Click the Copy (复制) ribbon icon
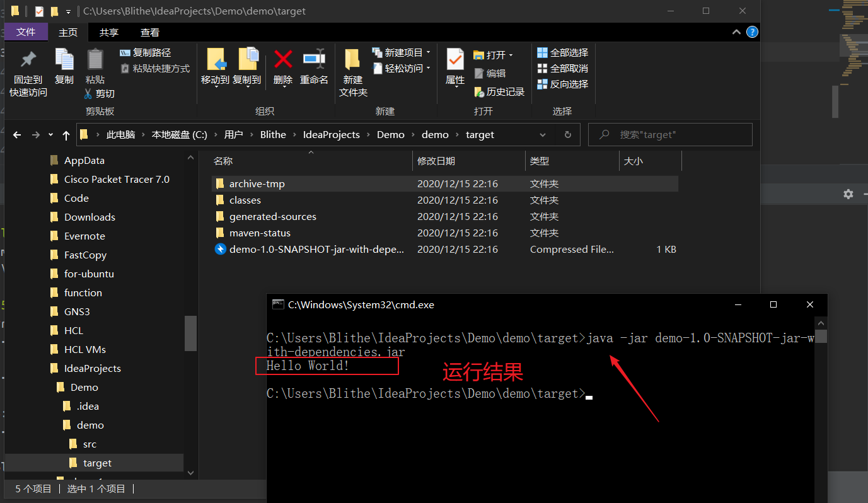Image resolution: width=868 pixels, height=503 pixels. coord(64,59)
